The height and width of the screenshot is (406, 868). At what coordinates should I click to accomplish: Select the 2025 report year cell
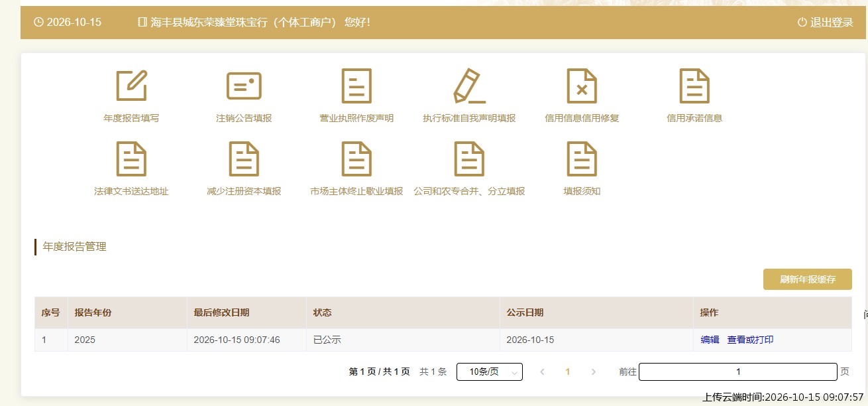pyautogui.click(x=127, y=340)
